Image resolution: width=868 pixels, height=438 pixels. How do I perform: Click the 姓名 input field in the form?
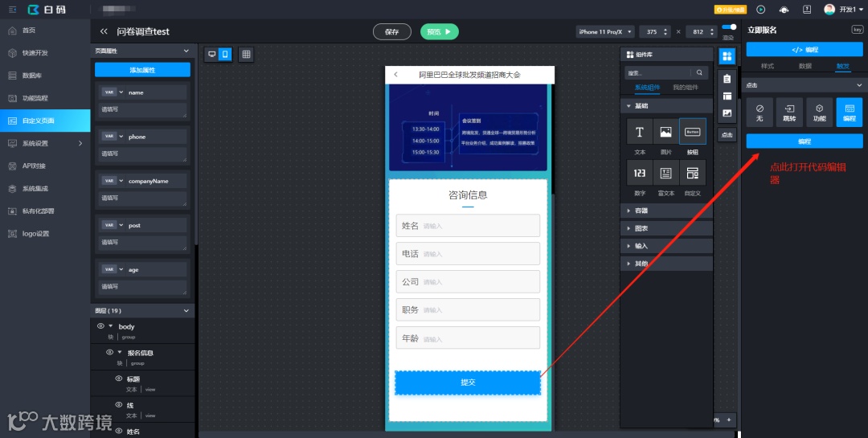468,225
